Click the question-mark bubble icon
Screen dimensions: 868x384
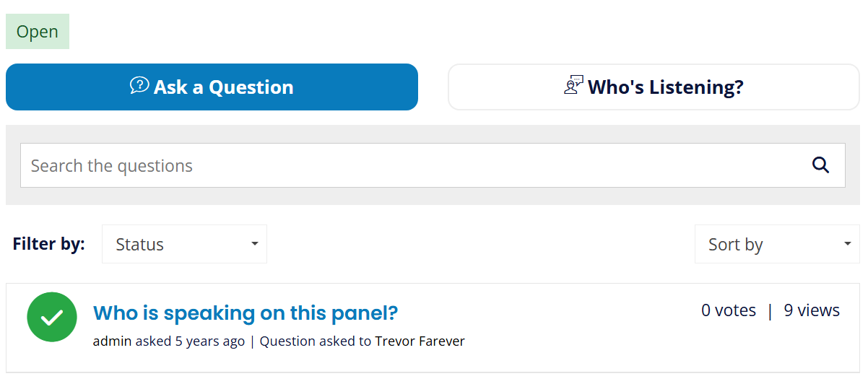(139, 86)
